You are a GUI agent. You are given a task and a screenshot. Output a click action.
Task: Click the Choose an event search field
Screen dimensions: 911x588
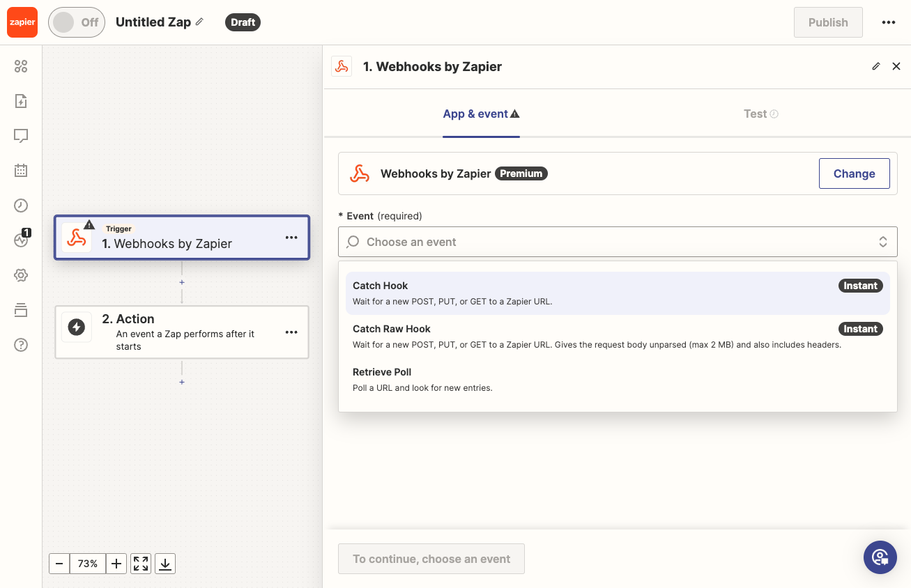[618, 242]
